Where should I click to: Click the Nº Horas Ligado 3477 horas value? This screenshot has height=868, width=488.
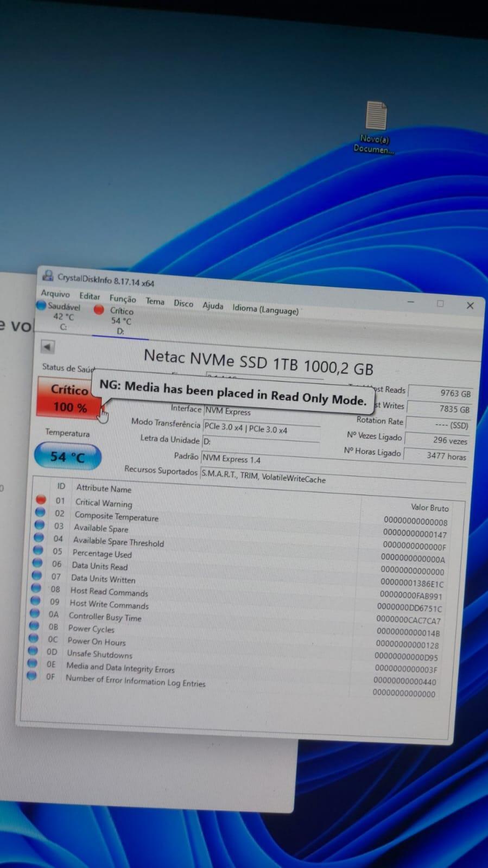(435, 455)
